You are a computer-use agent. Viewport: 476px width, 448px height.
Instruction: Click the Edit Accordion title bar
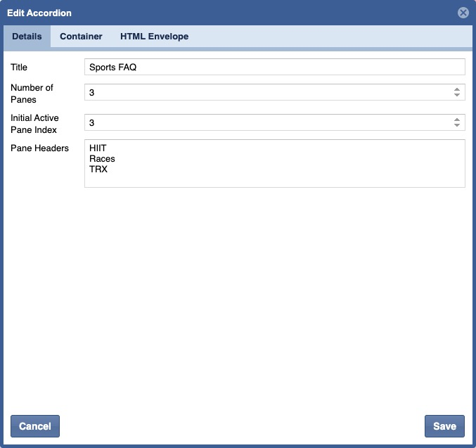211,13
